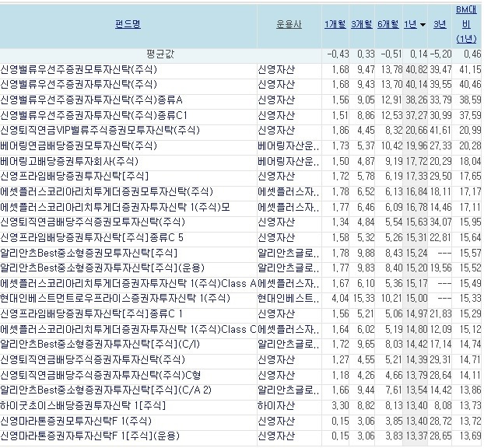
Task: Sort by 3년 return column
Action: point(440,24)
